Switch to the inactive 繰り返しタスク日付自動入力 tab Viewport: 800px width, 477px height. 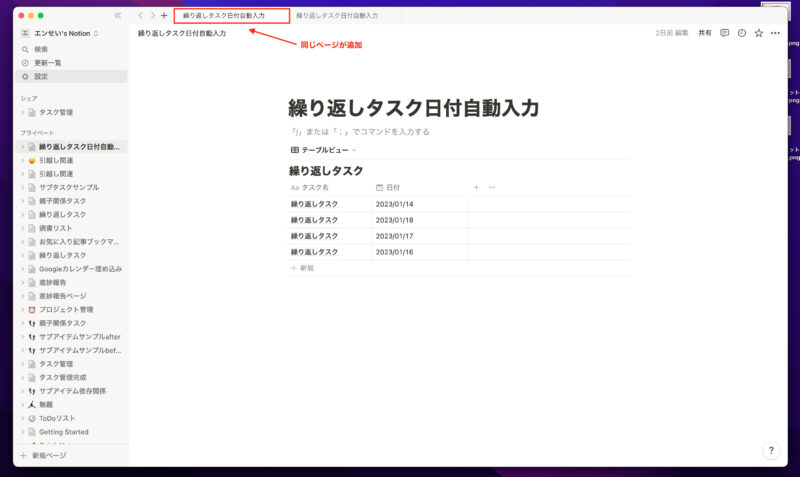click(337, 16)
